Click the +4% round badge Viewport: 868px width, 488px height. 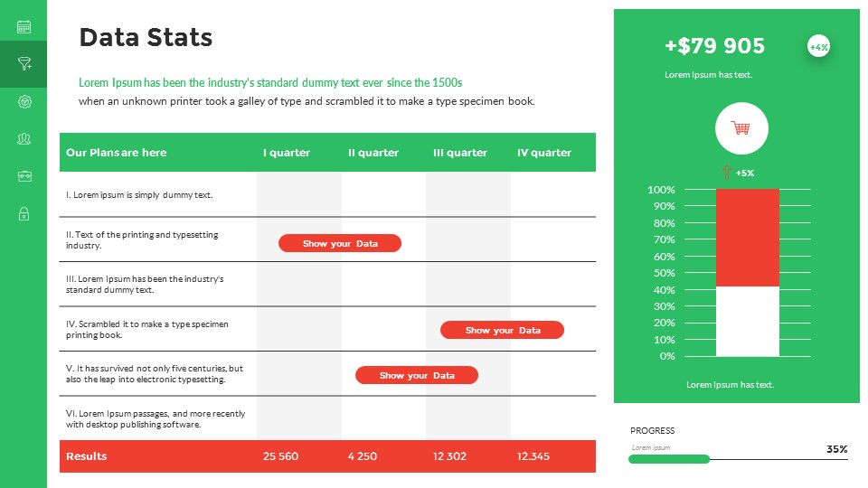tap(818, 47)
